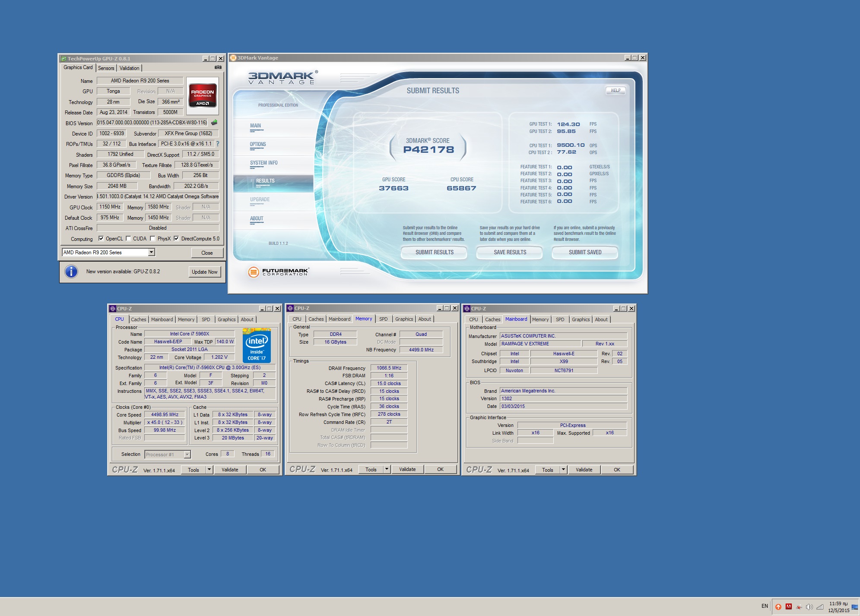Click the P42178 3DMark score value
Viewport: 860px width, 616px height.
(x=428, y=149)
